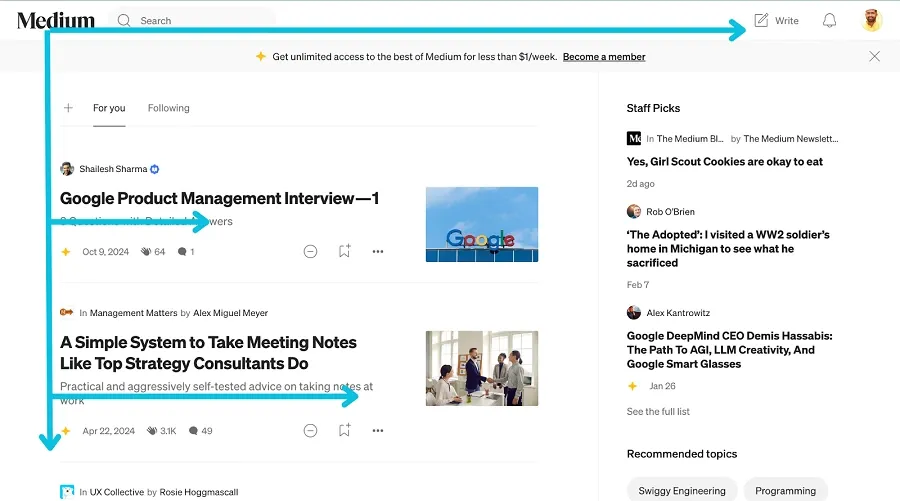
Task: Show less like Meeting Notes article
Action: tap(310, 430)
